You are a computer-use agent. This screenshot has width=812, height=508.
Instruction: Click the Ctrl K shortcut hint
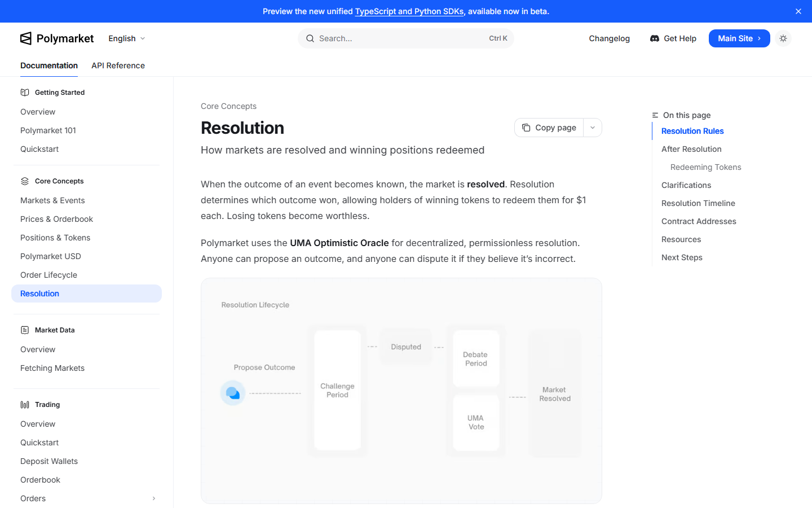[498, 38]
